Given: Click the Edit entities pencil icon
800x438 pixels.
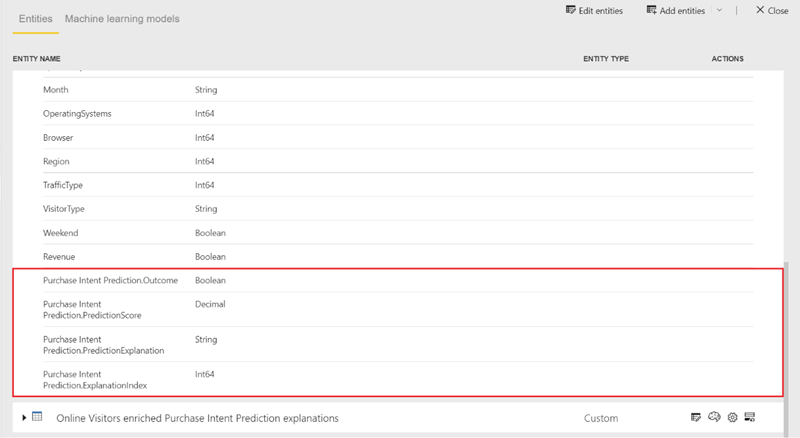Looking at the screenshot, I should [x=571, y=10].
